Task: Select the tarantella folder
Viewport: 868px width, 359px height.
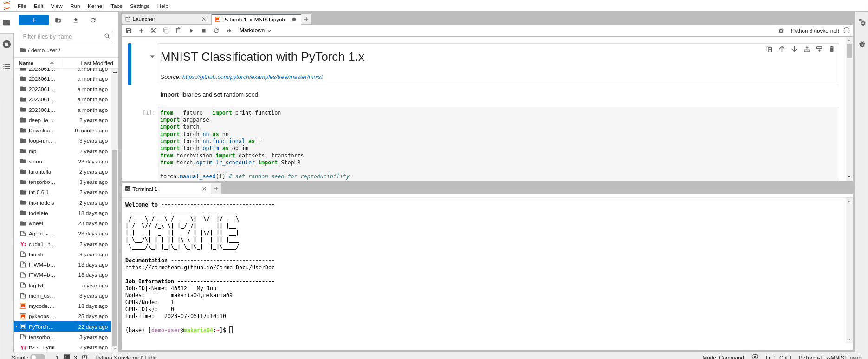Action: 63,172
